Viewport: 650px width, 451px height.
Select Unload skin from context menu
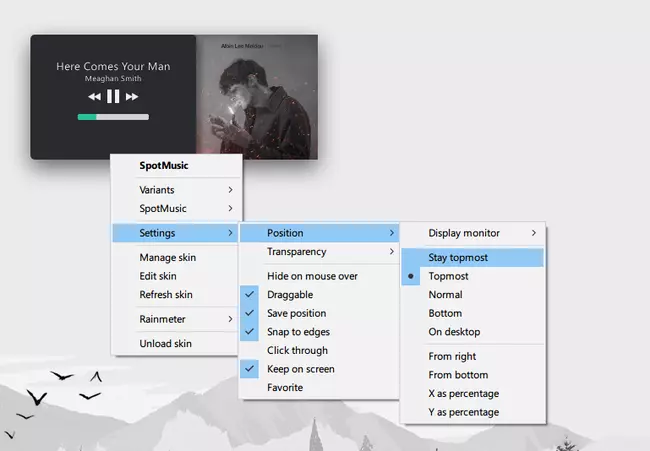pos(166,344)
